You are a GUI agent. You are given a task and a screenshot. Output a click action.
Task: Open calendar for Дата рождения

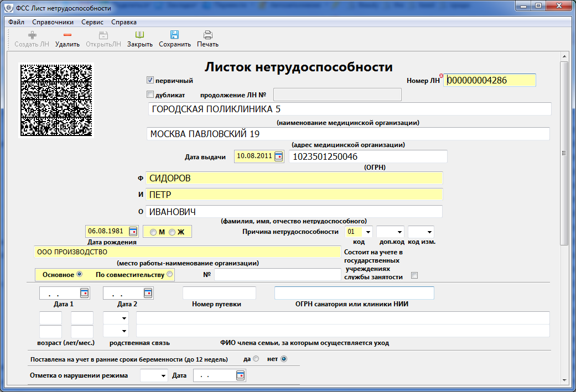(133, 231)
